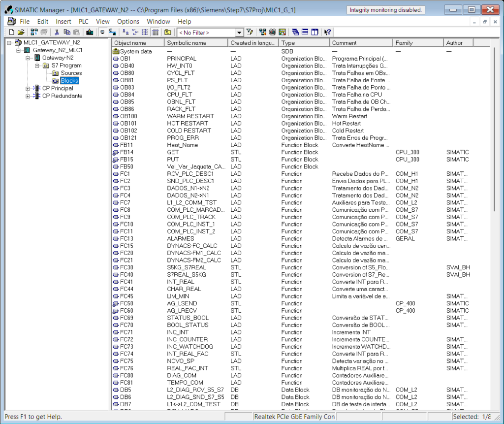
Task: Click the Copy toolbar icon
Action: pos(67,32)
